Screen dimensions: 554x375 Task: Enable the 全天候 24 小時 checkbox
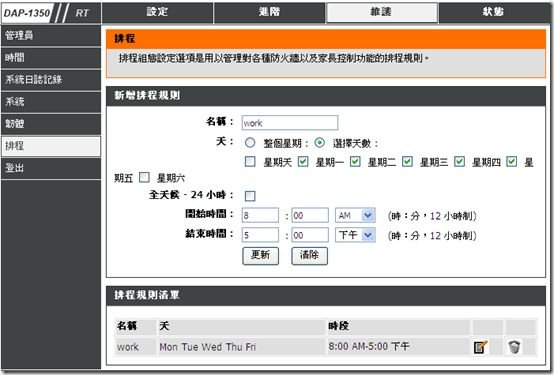[x=250, y=196]
